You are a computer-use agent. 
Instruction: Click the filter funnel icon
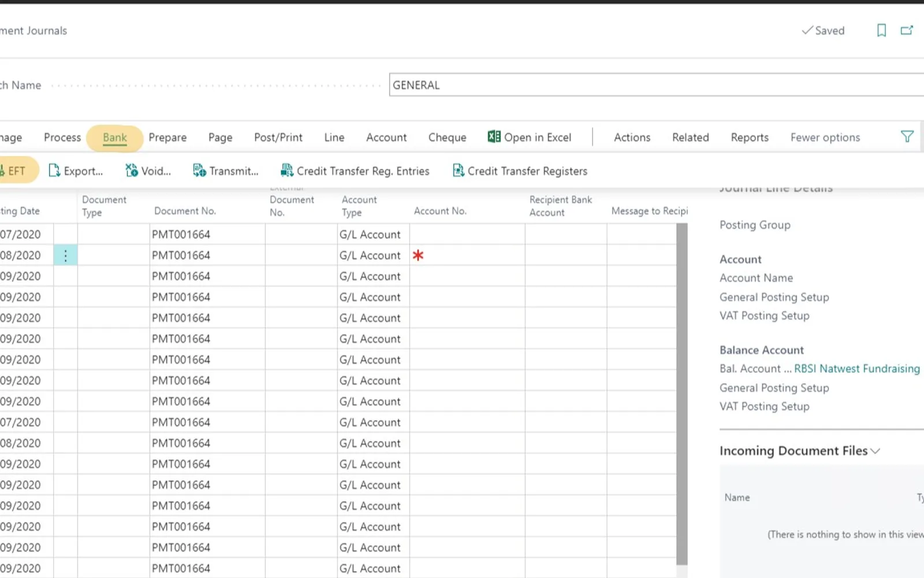907,137
